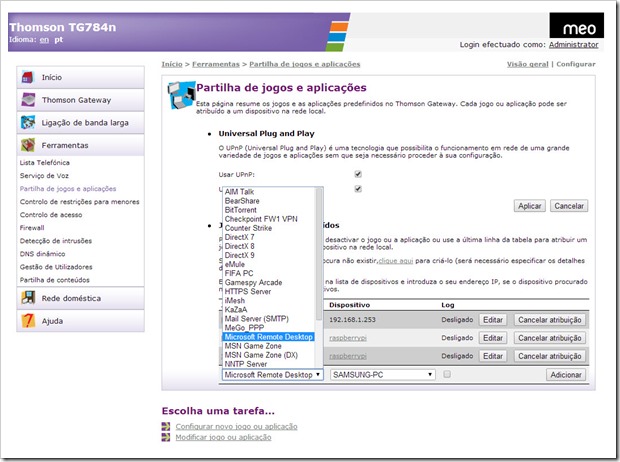Open Configurar novo jogo ou aplicação link
This screenshot has width=620, height=462.
236,426
